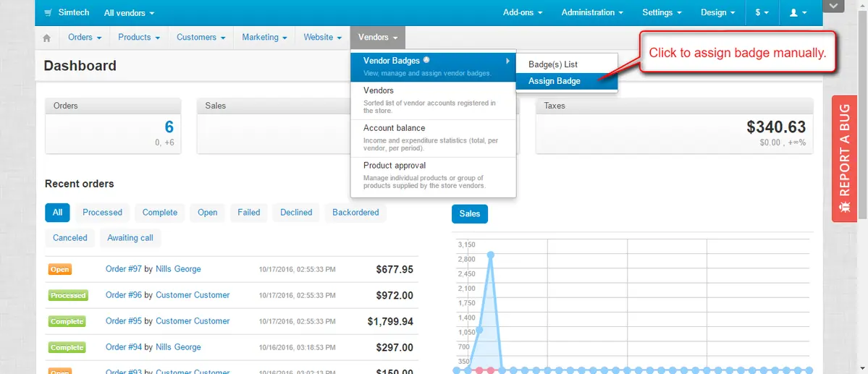Click the Report a Bug side tab
The width and height of the screenshot is (868, 374).
point(844,159)
